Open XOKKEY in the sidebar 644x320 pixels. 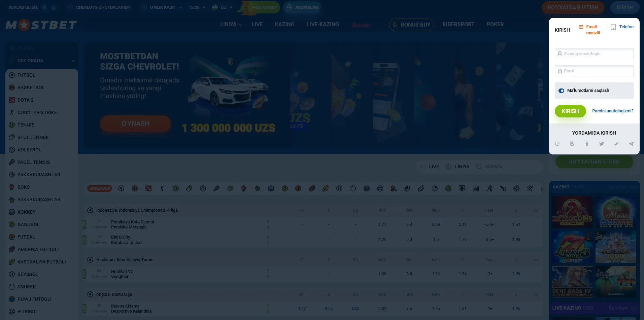coord(42,212)
